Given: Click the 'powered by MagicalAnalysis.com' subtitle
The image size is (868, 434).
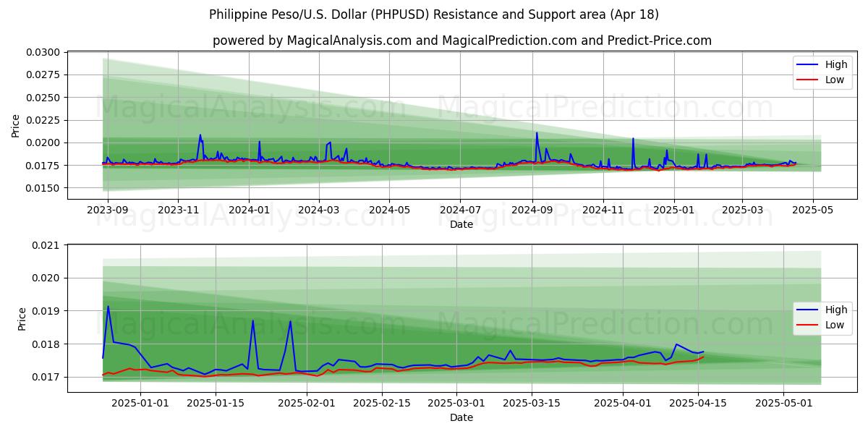Looking at the screenshot, I should (x=462, y=41).
